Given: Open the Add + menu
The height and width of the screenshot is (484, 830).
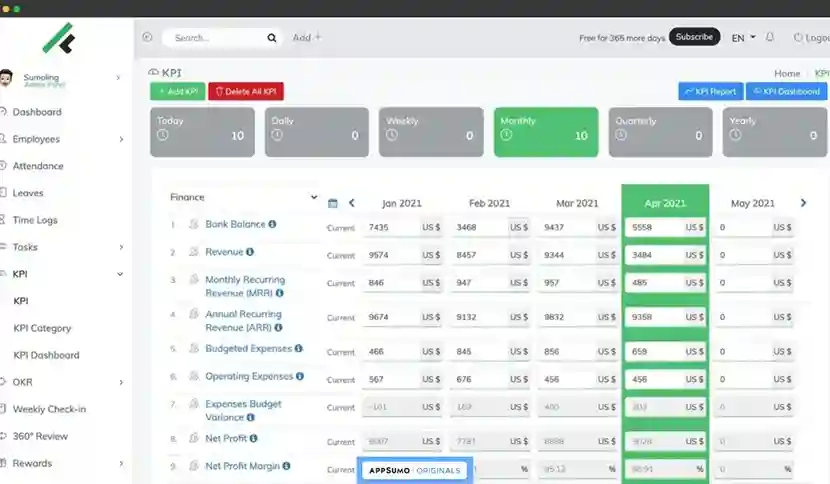Looking at the screenshot, I should tap(307, 38).
